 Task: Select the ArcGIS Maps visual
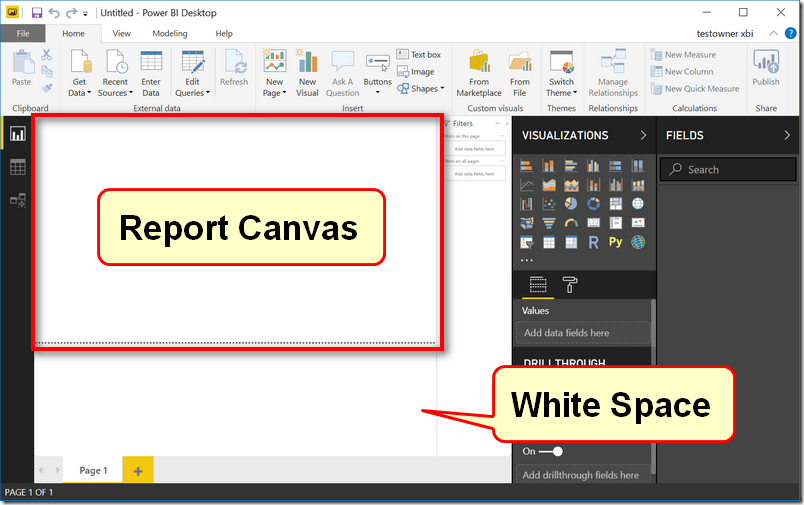click(638, 242)
